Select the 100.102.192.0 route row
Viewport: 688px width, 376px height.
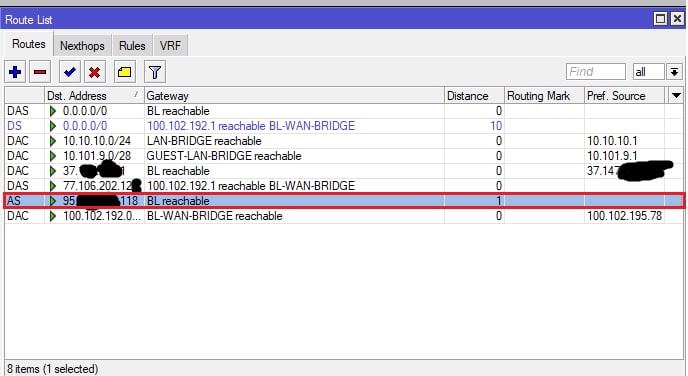(x=344, y=216)
